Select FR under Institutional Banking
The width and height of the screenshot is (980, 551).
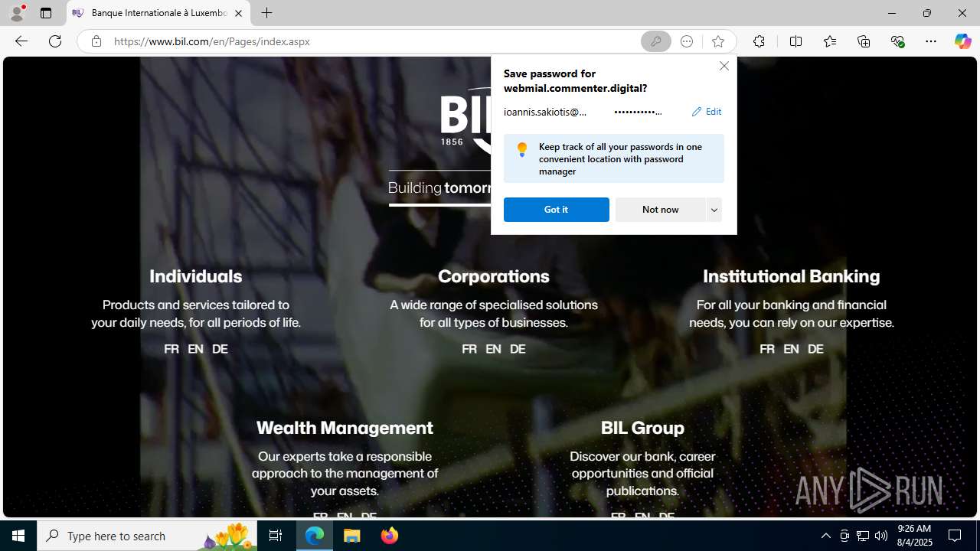(x=767, y=349)
